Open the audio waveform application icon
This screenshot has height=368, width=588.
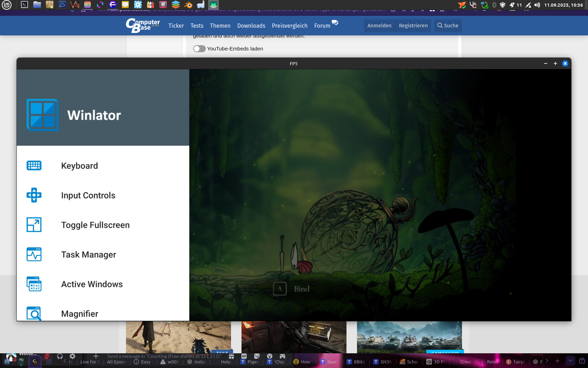75,5
